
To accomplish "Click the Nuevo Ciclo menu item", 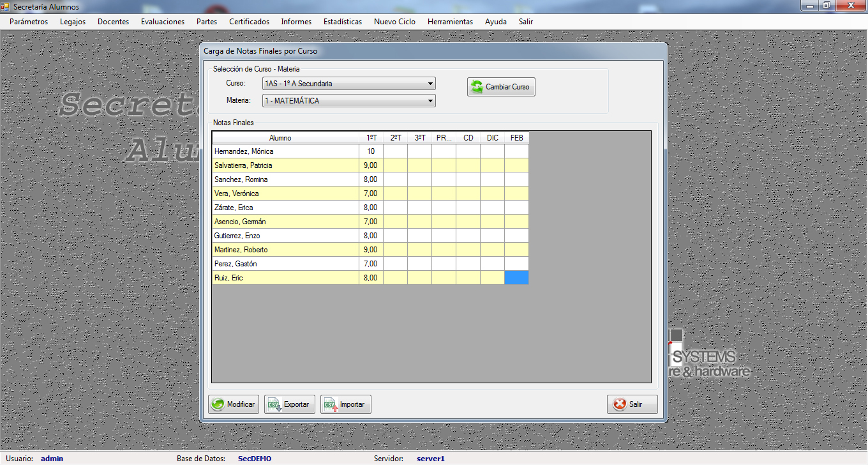I will [x=394, y=22].
